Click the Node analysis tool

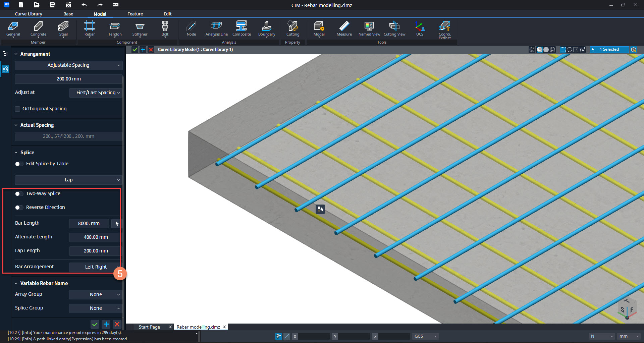point(191,29)
